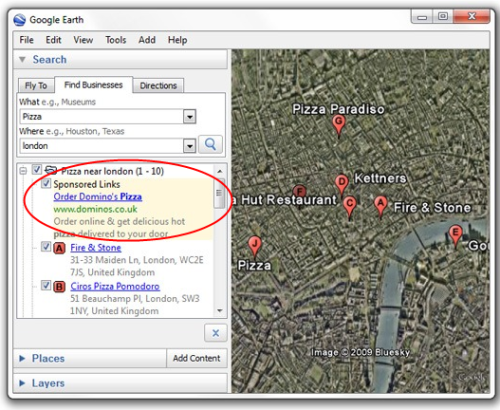500x410 pixels.
Task: Toggle the Ciros Pizza Pomodoro checkbox
Action: click(x=46, y=285)
